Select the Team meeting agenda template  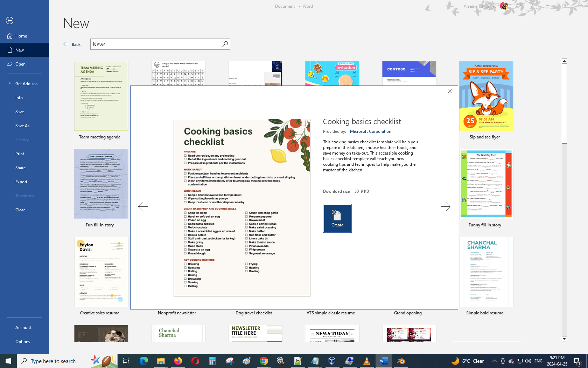[x=101, y=96]
